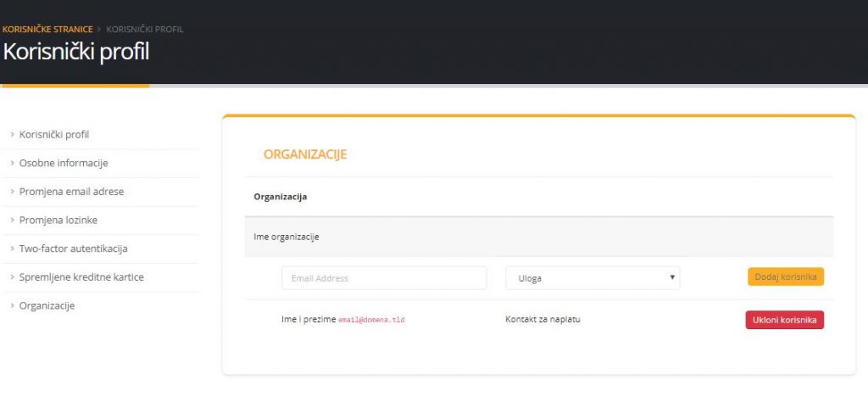Click the chevron icon beside Korisnički profil
This screenshot has height=397, width=868.
tap(12, 135)
